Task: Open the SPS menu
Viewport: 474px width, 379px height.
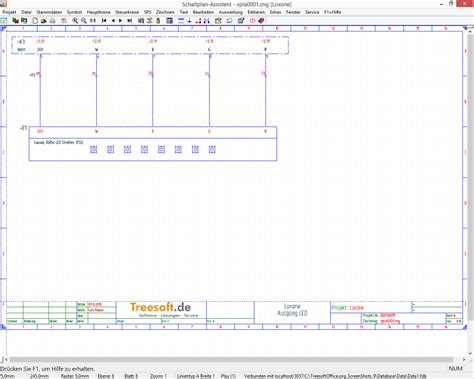Action: click(x=148, y=12)
